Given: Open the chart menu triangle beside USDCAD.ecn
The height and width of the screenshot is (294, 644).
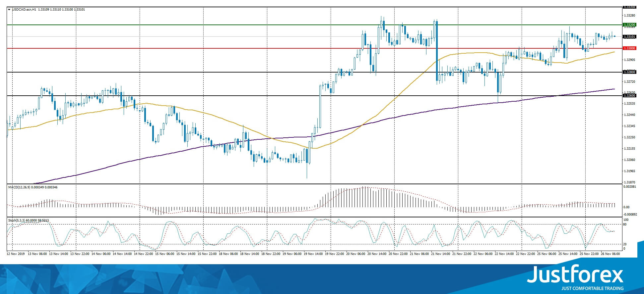Looking at the screenshot, I should point(9,10).
